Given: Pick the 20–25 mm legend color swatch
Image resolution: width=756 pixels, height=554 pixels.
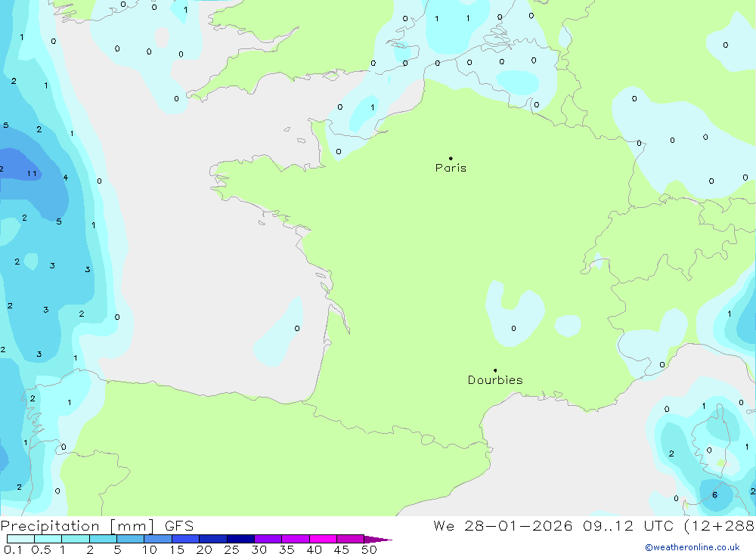Looking at the screenshot, I should pyautogui.click(x=213, y=539).
